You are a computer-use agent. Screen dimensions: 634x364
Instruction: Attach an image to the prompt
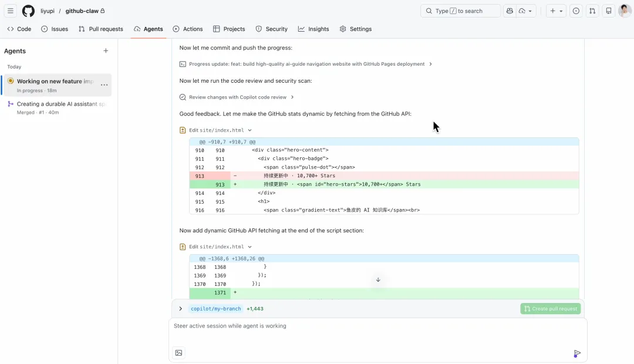tap(178, 353)
